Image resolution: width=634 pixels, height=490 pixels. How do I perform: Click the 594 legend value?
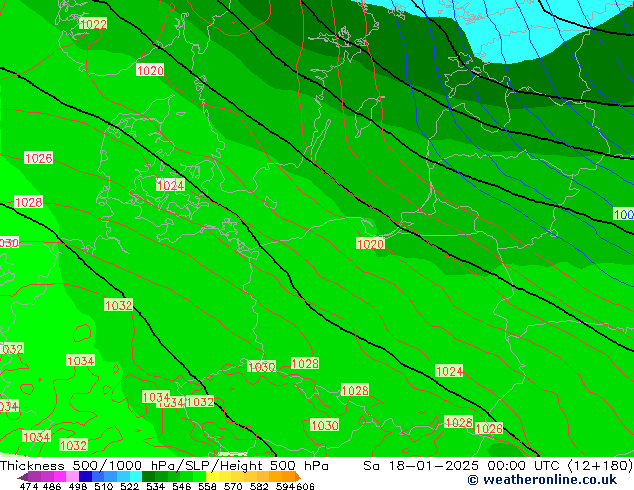[x=285, y=486]
